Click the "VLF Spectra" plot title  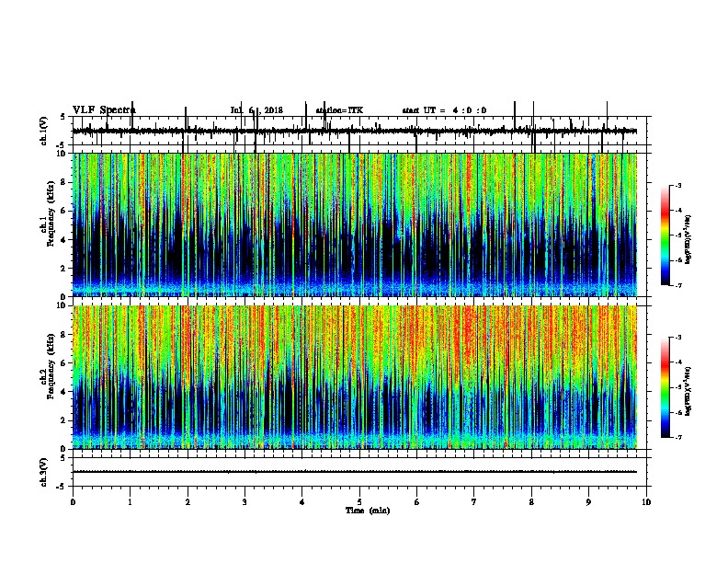tap(104, 110)
